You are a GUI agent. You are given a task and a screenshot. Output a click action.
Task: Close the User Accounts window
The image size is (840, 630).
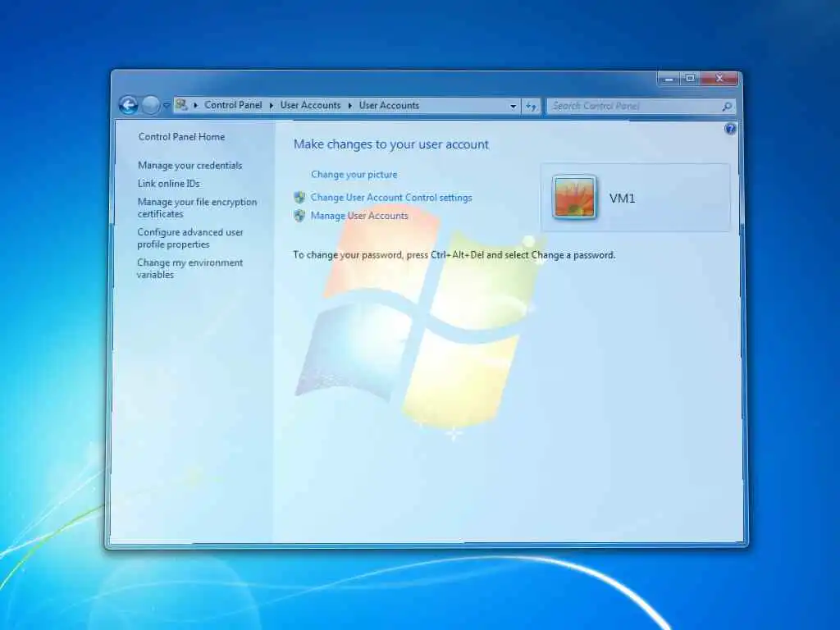click(x=719, y=79)
